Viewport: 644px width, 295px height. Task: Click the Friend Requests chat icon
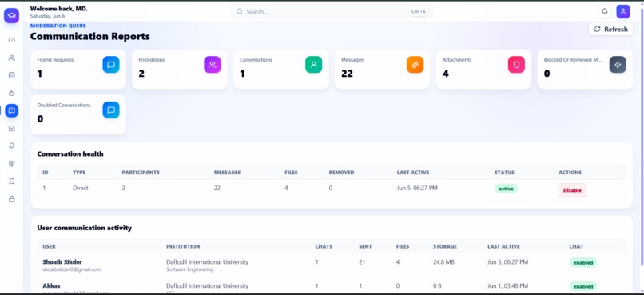pyautogui.click(x=111, y=65)
